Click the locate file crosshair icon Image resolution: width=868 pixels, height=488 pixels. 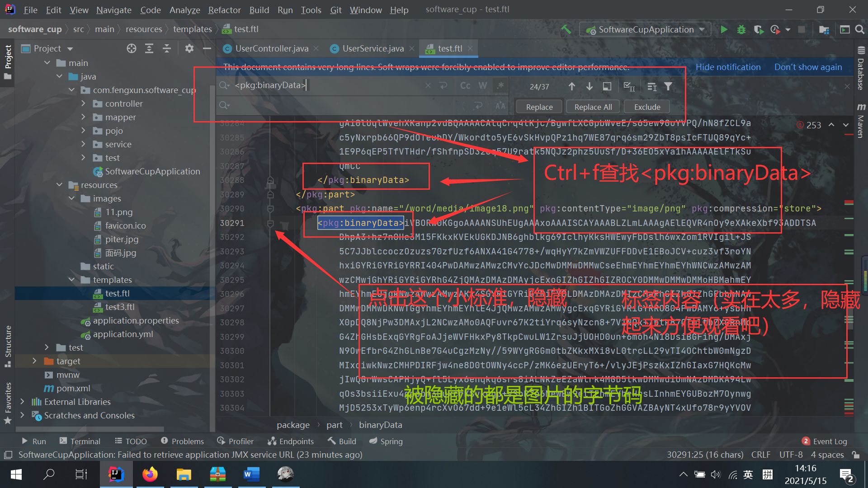pos(132,48)
